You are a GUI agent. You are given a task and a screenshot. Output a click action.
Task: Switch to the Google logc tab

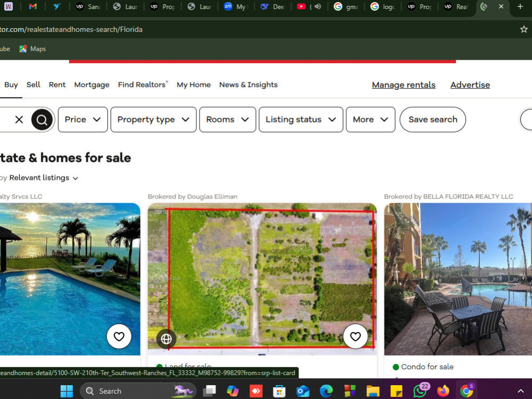(383, 6)
